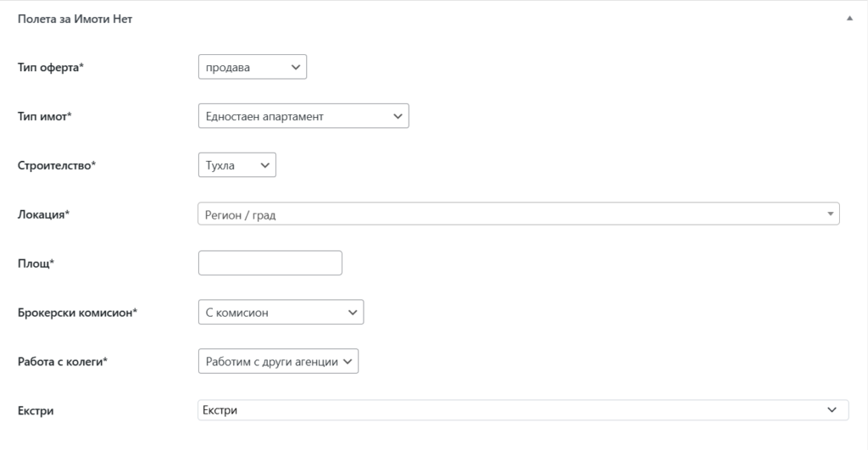Viewport: 868px width, 450px height.
Task: Select the 'Строителство*' label text
Action: 57,165
